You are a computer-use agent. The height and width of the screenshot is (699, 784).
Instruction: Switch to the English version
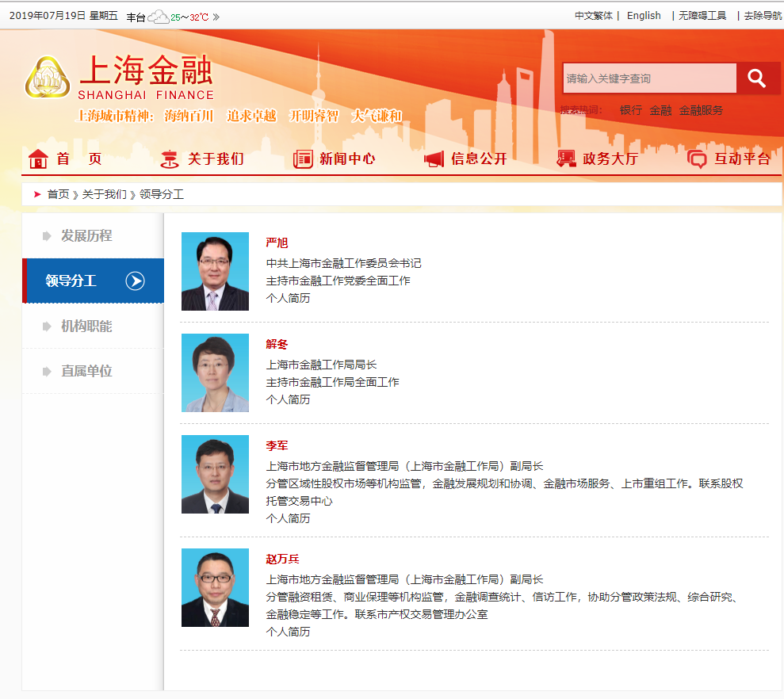coord(644,15)
